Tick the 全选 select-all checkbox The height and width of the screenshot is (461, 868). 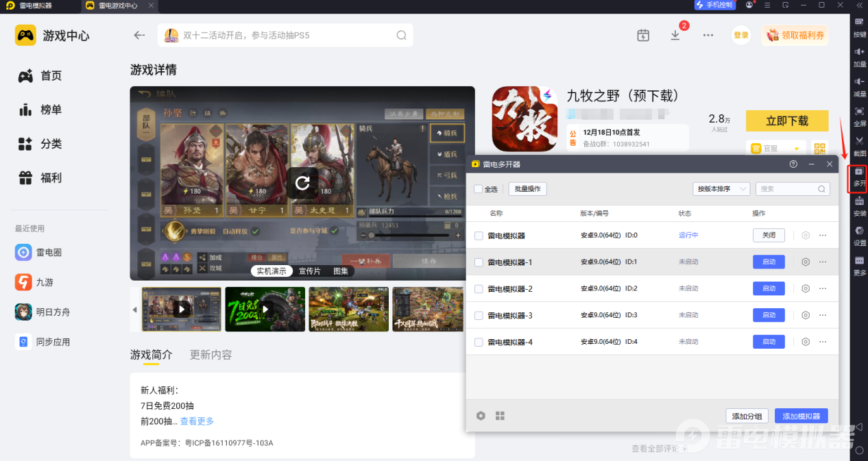(478, 189)
